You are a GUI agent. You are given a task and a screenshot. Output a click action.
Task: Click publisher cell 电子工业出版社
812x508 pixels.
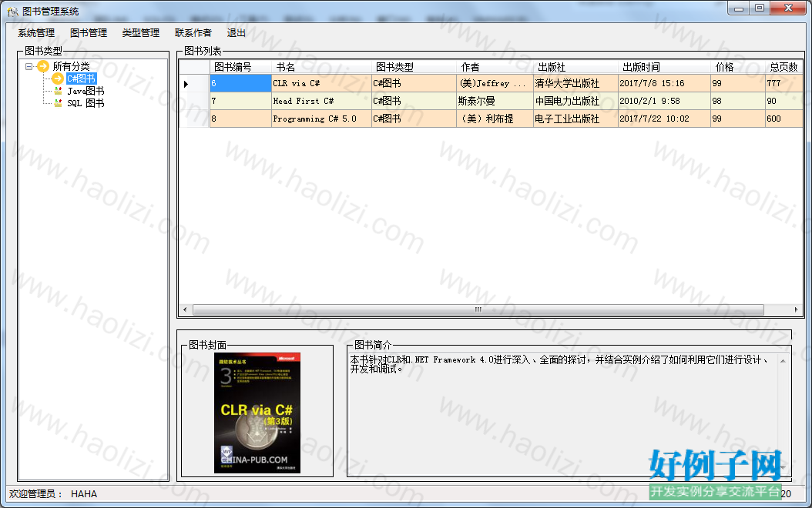click(x=575, y=119)
